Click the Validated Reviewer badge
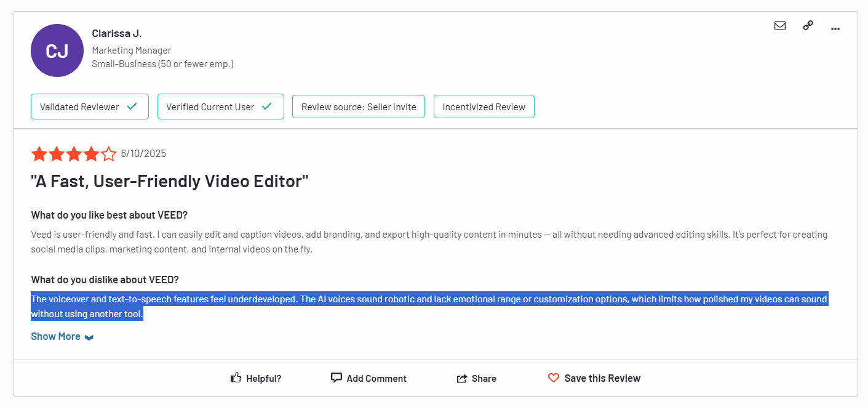Screen dimensions: 868x407 point(89,107)
